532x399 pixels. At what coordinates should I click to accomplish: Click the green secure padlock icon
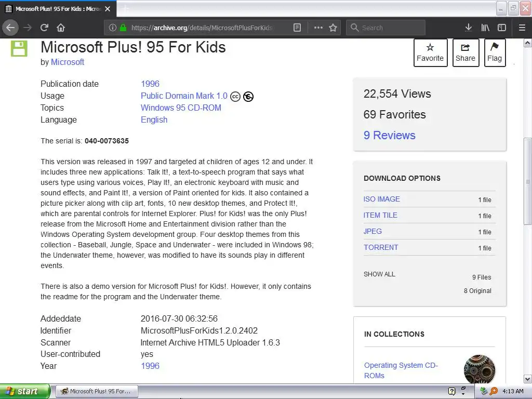[123, 28]
